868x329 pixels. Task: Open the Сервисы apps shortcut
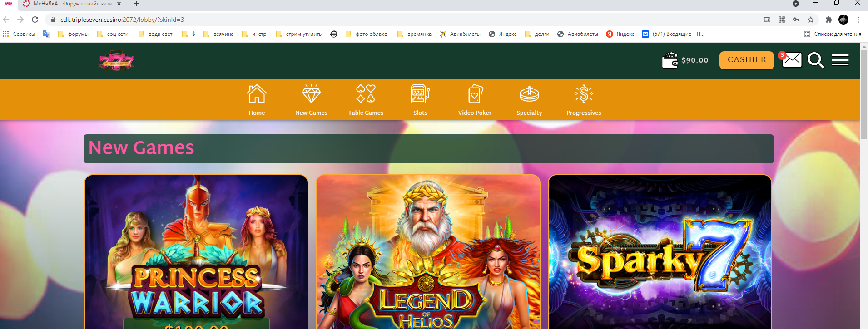19,34
